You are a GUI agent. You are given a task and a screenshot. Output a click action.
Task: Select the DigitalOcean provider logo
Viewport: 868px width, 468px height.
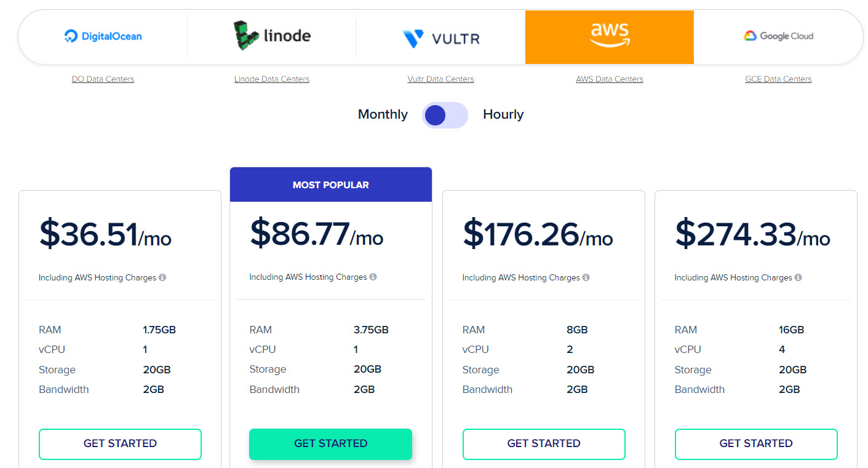pyautogui.click(x=103, y=36)
